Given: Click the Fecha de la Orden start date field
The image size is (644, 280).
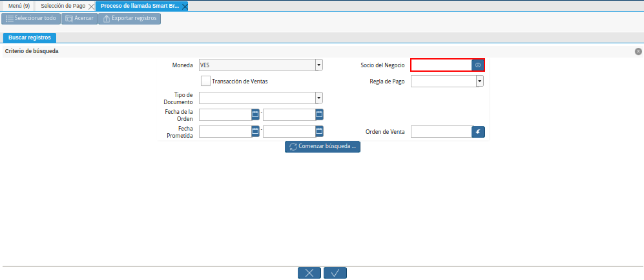Looking at the screenshot, I should (225, 114).
